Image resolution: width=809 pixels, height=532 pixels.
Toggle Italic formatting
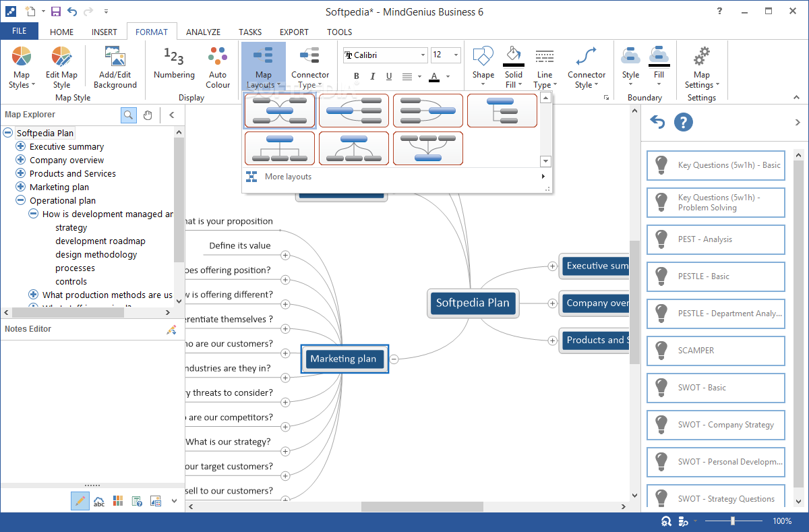tap(373, 76)
